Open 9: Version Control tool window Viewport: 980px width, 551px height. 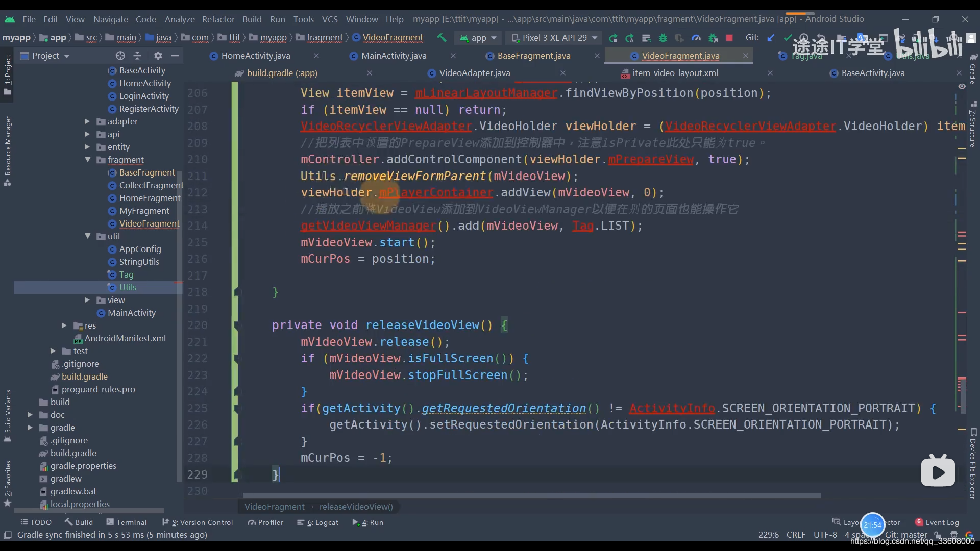pyautogui.click(x=197, y=522)
